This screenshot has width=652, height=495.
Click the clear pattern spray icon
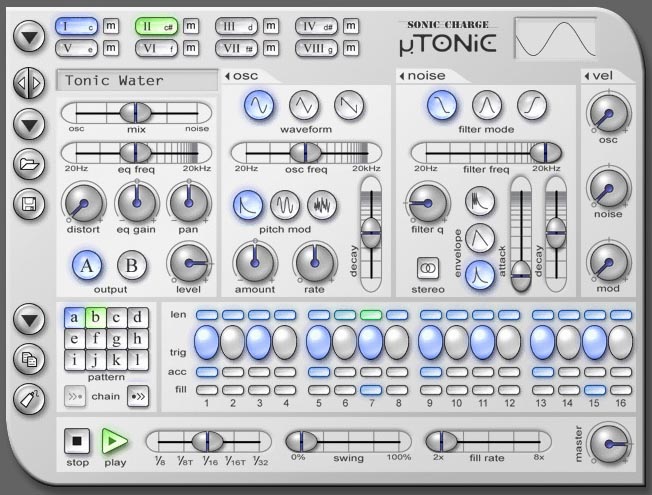pyautogui.click(x=29, y=398)
